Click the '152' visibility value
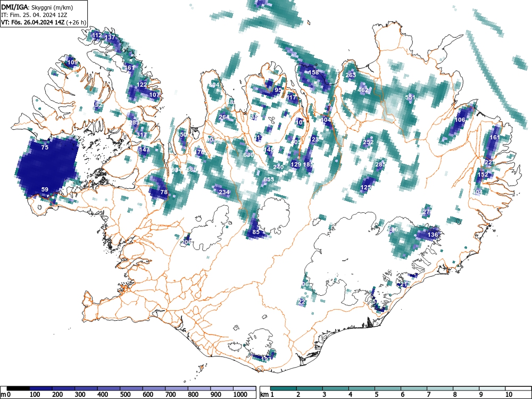Image resolution: width=532 pixels, height=399 pixels. click(x=483, y=174)
